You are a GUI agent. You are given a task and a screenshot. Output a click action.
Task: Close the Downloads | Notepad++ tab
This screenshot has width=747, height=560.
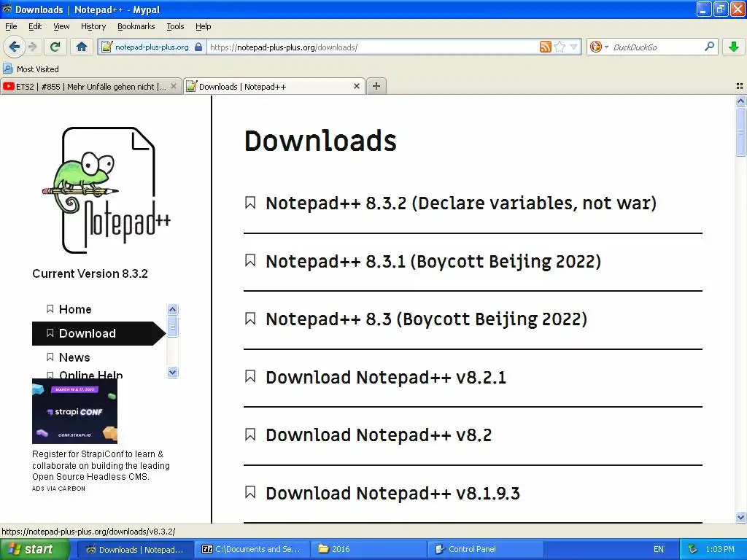coord(356,86)
